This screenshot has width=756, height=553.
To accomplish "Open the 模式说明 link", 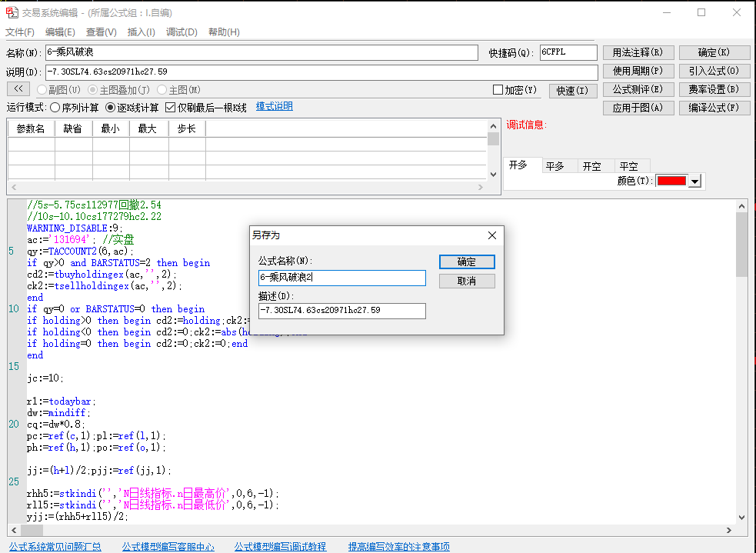I will [274, 106].
